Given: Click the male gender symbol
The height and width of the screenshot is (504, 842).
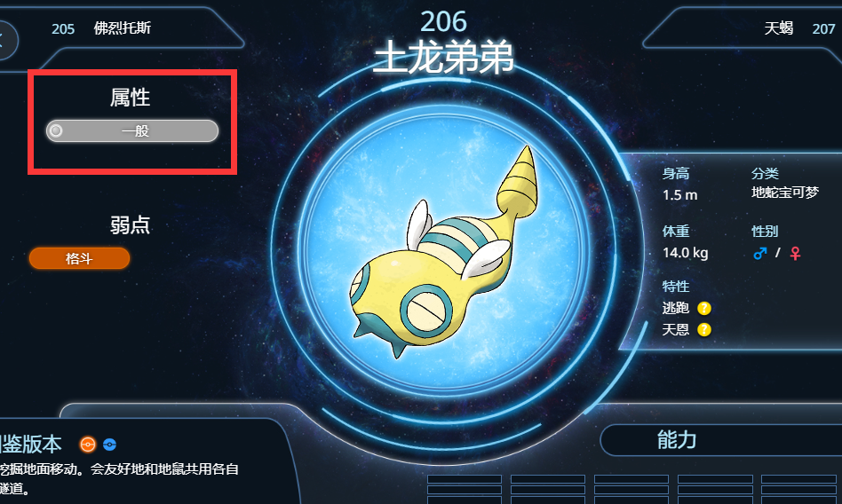Looking at the screenshot, I should [759, 253].
